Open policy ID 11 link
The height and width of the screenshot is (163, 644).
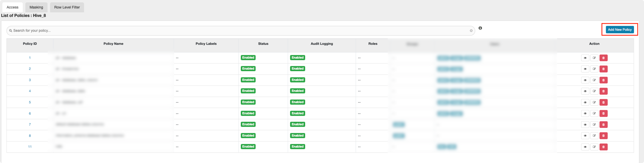(x=30, y=147)
